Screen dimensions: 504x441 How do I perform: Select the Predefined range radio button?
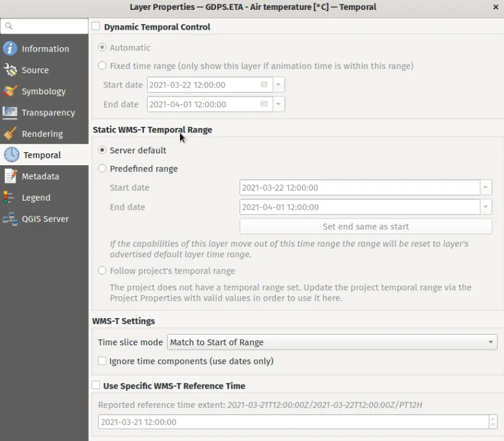pos(102,169)
